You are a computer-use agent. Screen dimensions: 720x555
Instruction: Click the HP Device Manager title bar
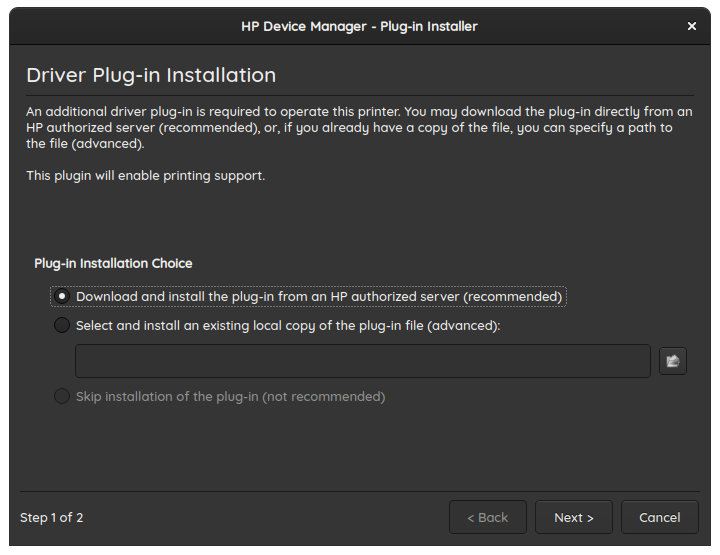pos(359,26)
